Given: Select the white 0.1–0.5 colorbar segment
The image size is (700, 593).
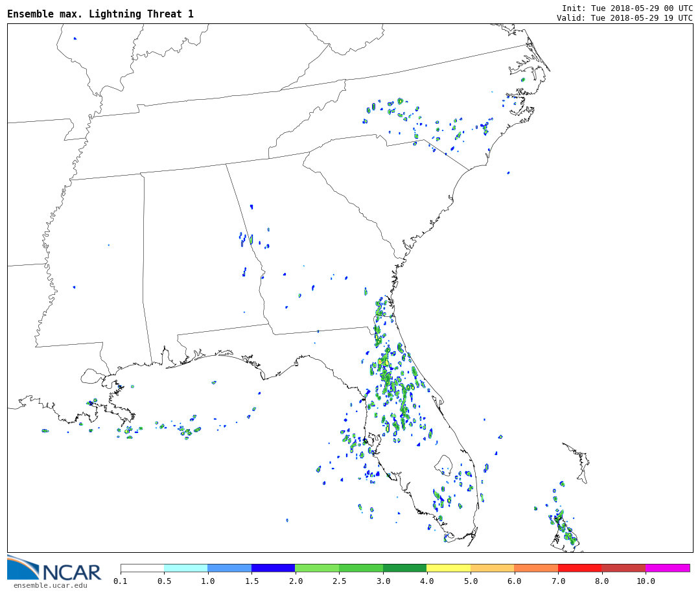Looking at the screenshot, I should click(x=143, y=568).
